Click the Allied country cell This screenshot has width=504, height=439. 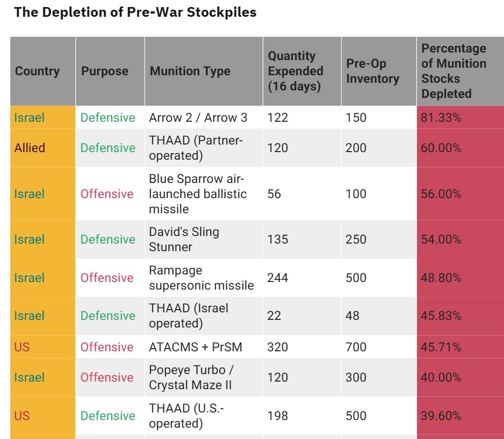point(30,148)
